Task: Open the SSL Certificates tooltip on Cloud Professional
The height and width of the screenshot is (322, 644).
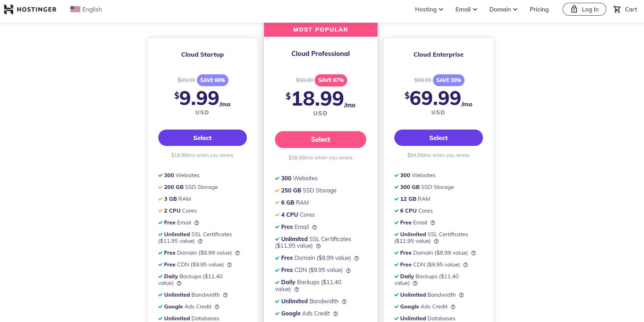Action: click(x=318, y=246)
